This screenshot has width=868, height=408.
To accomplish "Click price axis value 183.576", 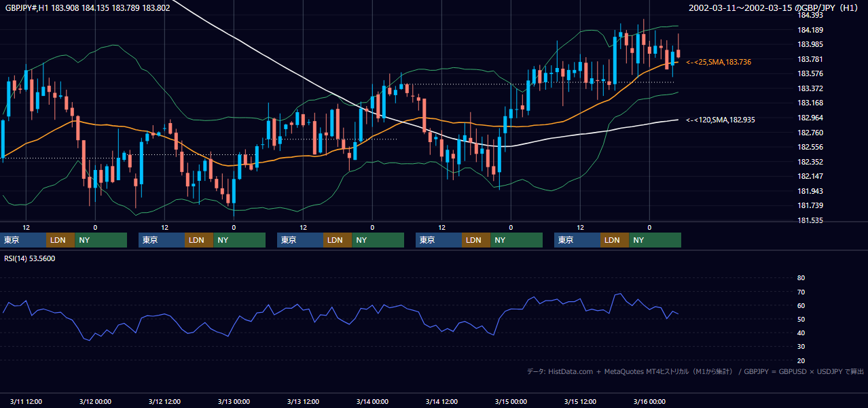I will [x=811, y=73].
